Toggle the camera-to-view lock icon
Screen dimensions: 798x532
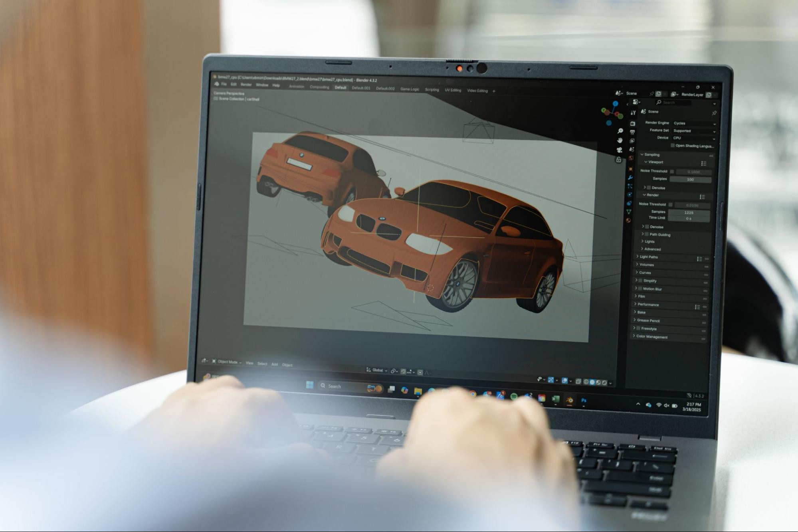pos(618,160)
